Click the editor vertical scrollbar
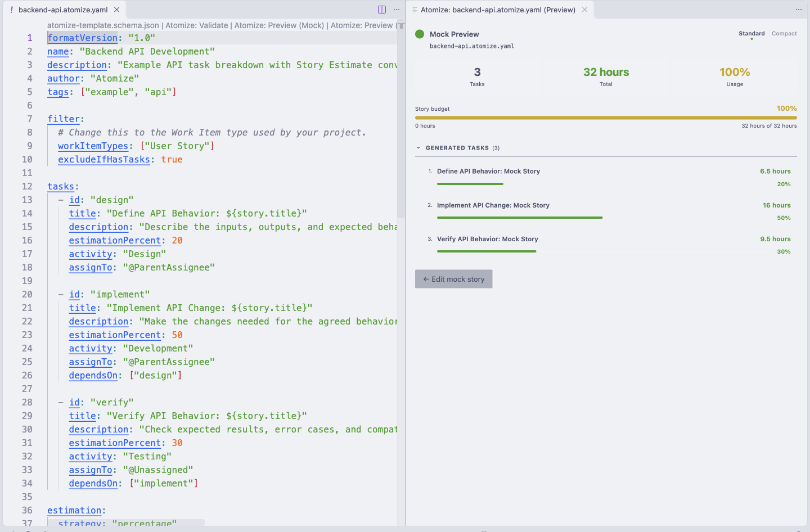 click(400, 124)
